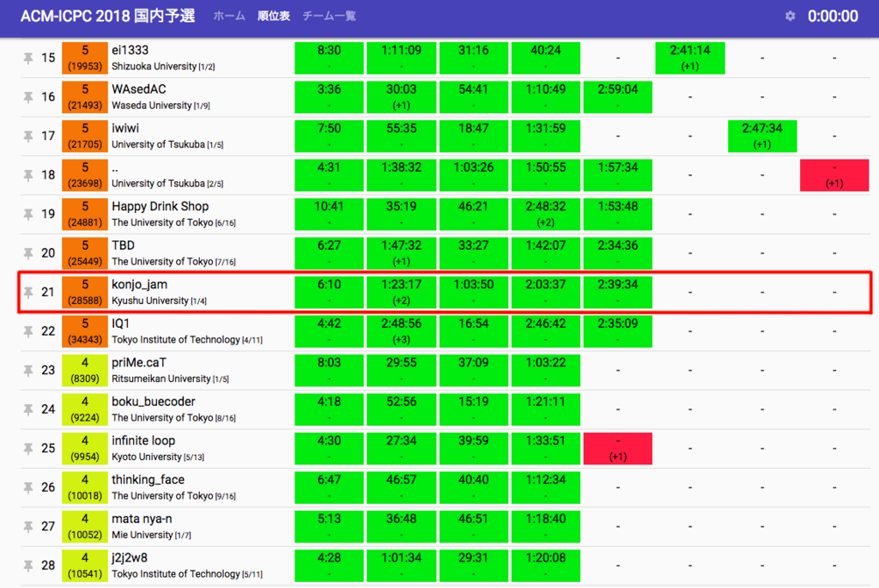
Task: Open Happy Drink Shop team name
Action: click(x=160, y=206)
